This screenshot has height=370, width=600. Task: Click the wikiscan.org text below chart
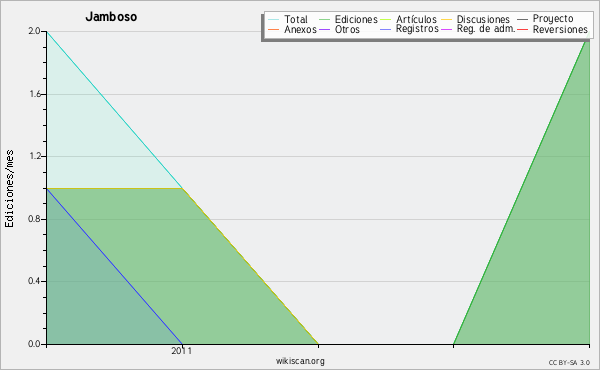[x=300, y=361]
